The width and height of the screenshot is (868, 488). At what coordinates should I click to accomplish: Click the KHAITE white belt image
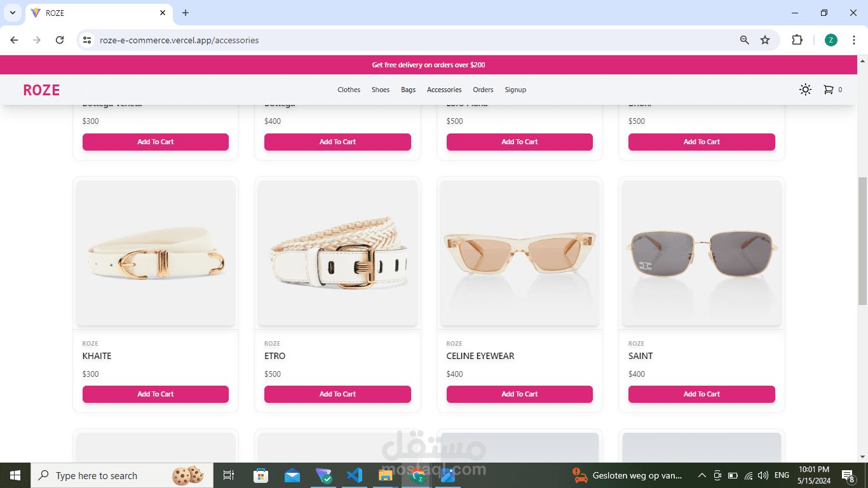point(156,254)
